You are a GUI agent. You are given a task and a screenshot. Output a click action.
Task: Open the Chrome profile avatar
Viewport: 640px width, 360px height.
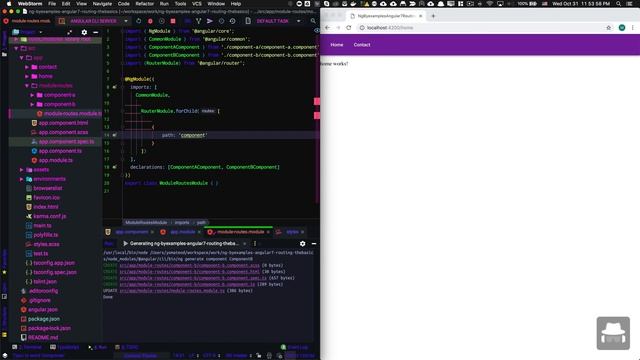[x=622, y=28]
